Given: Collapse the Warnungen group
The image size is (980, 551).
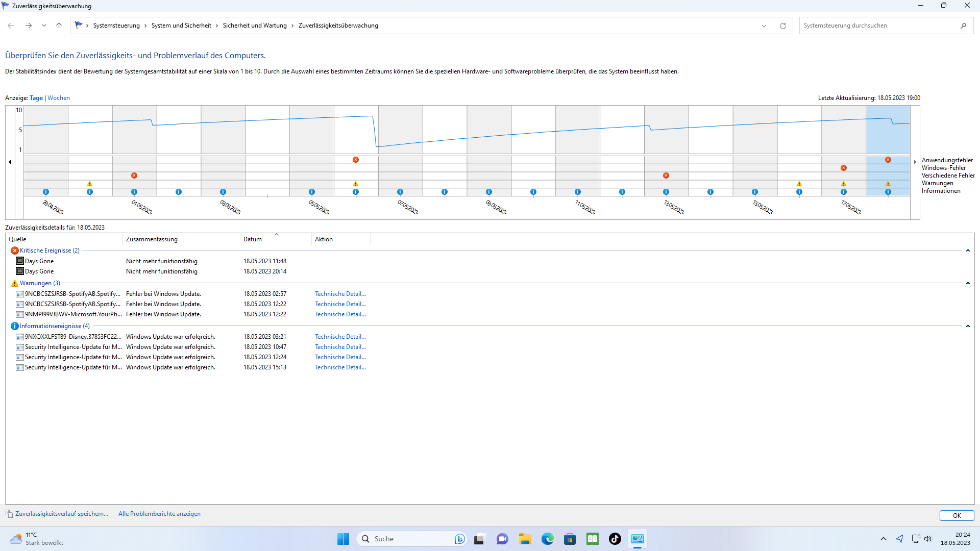Looking at the screenshot, I should (968, 283).
